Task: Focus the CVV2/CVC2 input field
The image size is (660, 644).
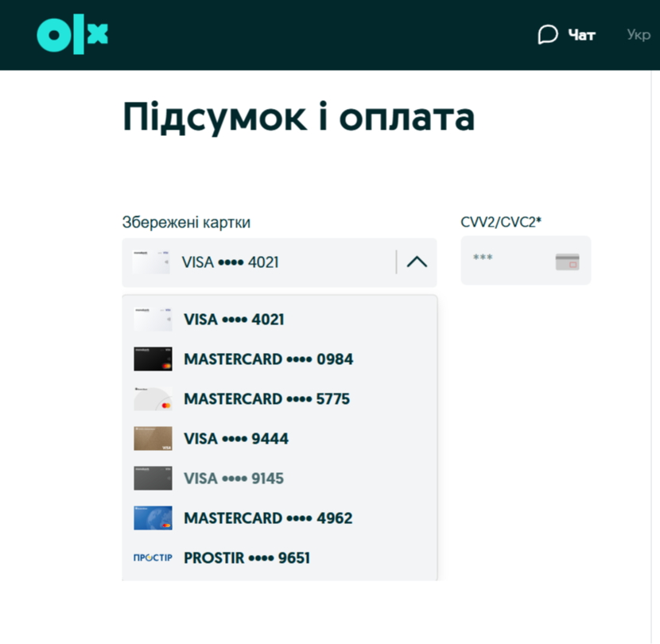Action: point(526,261)
